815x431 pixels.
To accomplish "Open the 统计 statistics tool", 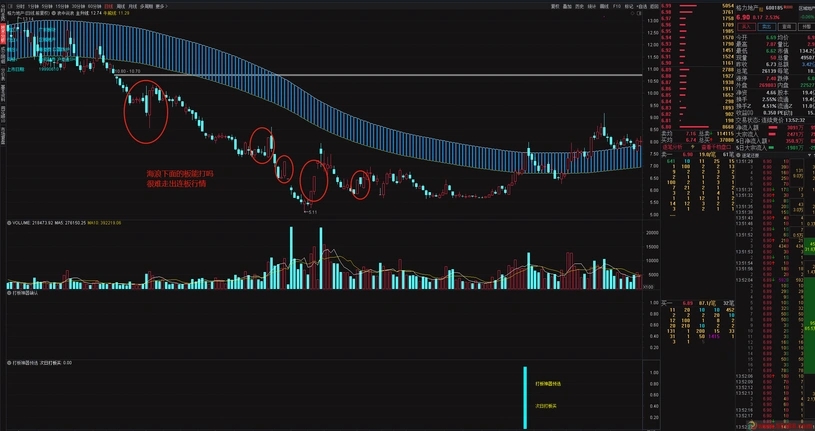I will [592, 6].
